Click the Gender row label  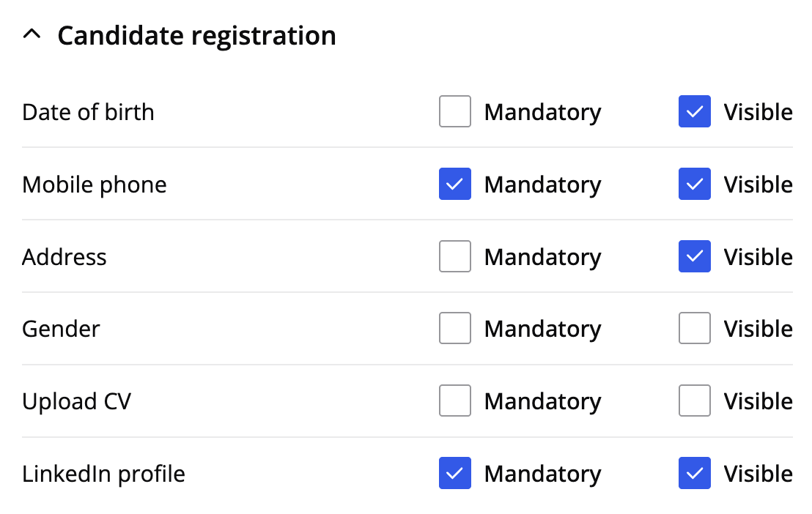coord(61,329)
